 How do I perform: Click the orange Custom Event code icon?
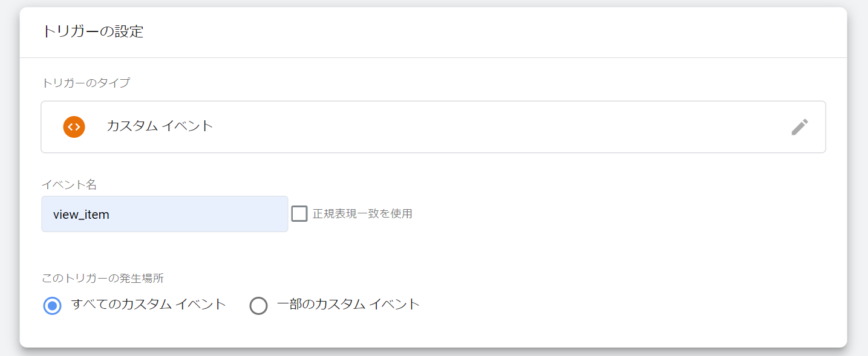pos(74,127)
